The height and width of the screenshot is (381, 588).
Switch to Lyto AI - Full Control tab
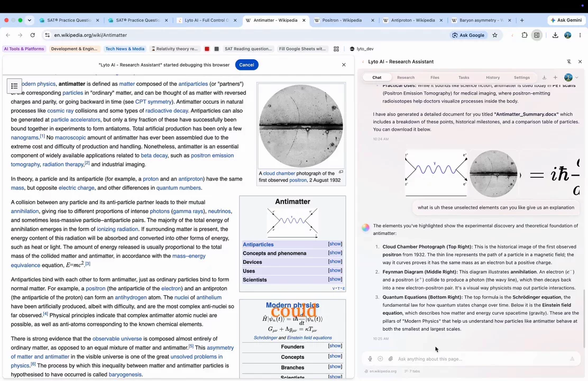click(207, 20)
